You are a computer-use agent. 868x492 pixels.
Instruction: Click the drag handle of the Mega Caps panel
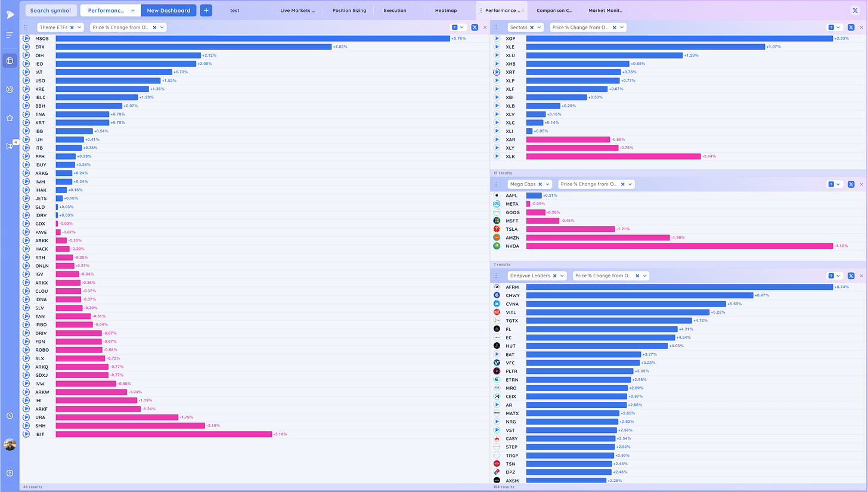(496, 184)
